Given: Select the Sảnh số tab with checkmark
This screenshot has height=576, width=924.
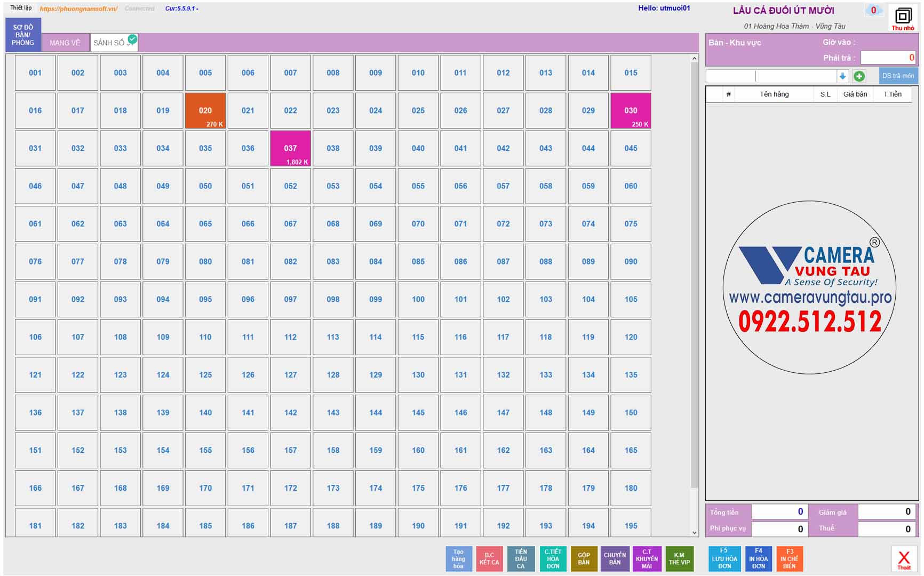Looking at the screenshot, I should coord(114,43).
